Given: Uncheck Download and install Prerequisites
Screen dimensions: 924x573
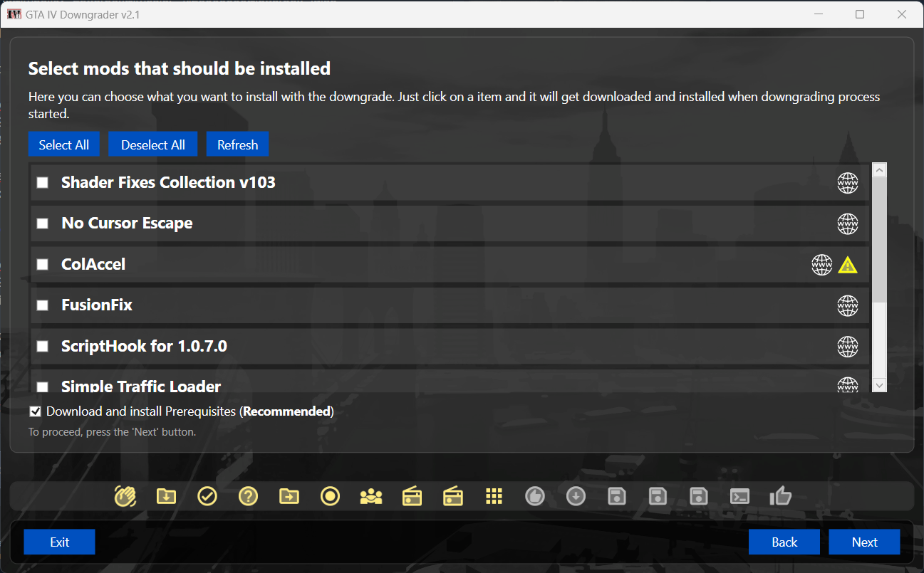Looking at the screenshot, I should tap(35, 411).
